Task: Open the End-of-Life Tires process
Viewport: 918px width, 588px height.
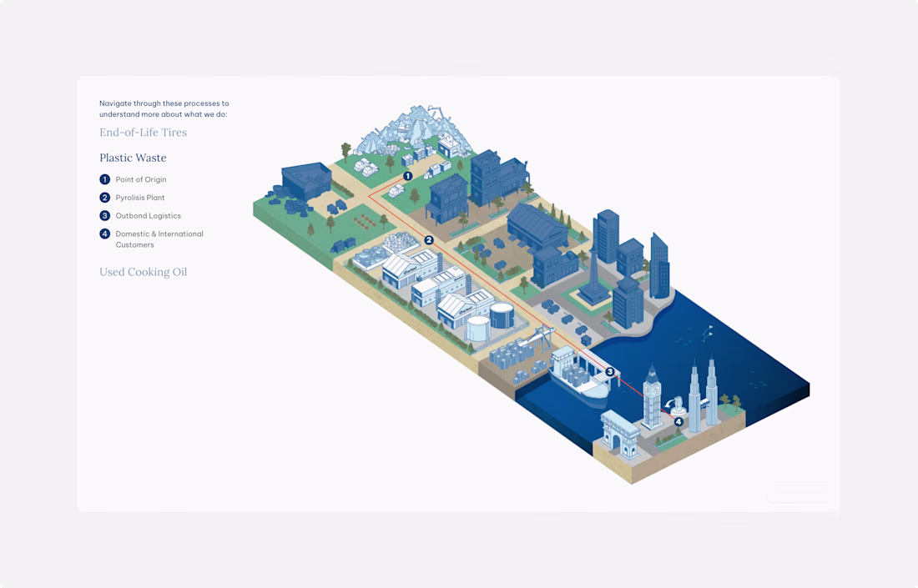Action: coord(143,133)
